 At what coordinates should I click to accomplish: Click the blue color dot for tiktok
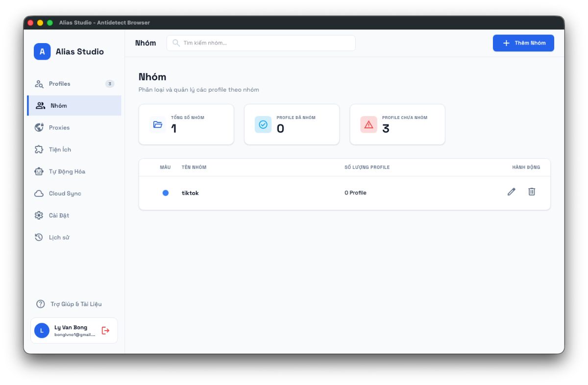tap(166, 193)
